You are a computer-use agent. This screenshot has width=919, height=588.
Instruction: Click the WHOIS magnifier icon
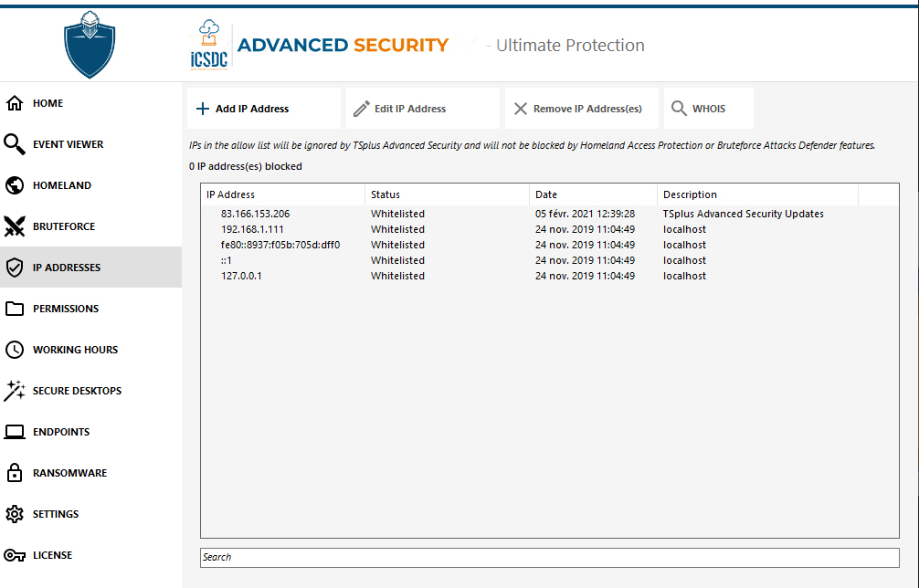tap(680, 109)
